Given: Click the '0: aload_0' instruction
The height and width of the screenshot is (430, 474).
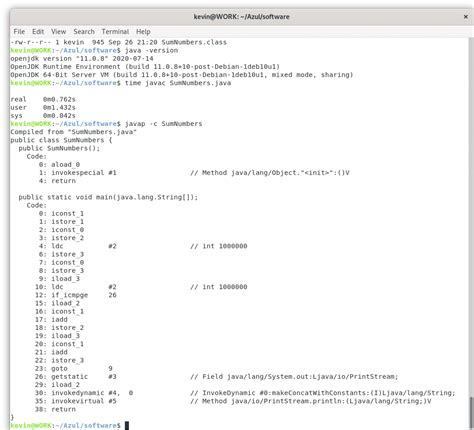Looking at the screenshot, I should [x=59, y=165].
